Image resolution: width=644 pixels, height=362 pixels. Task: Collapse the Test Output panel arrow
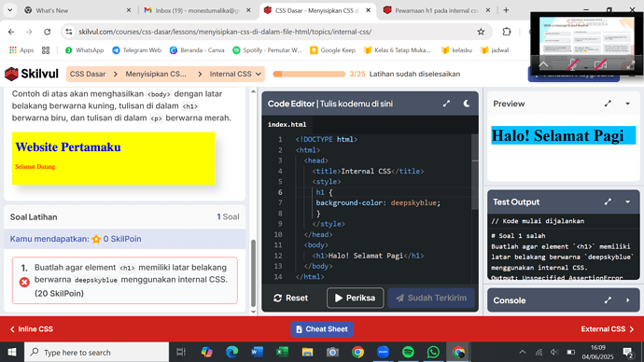[x=627, y=202]
